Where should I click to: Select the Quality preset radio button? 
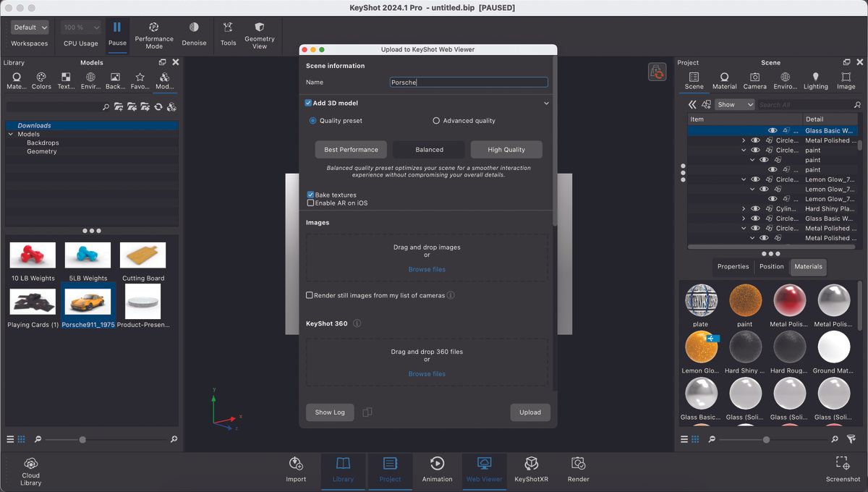[313, 121]
